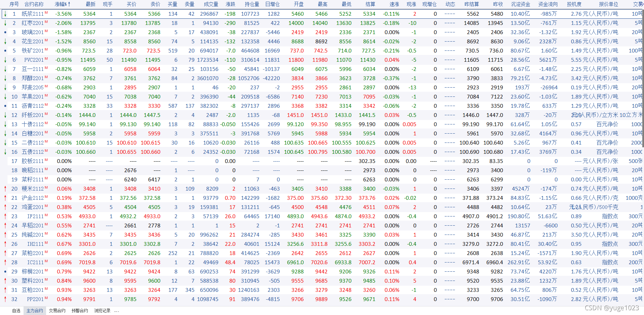Viewport: 644px width, 315px height.
Task: Select contract 早稻2201
Action: [x=32, y=226]
